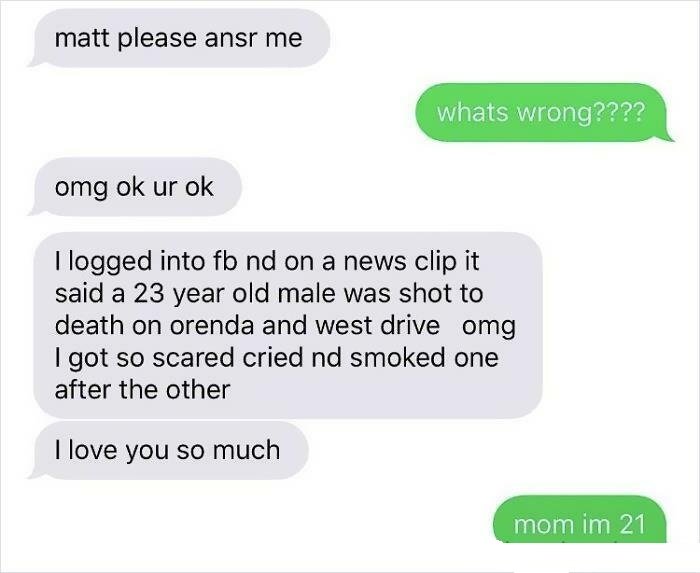This screenshot has width=700, height=573.
Task: Click the phrase 'shot to death'
Action: (269, 310)
